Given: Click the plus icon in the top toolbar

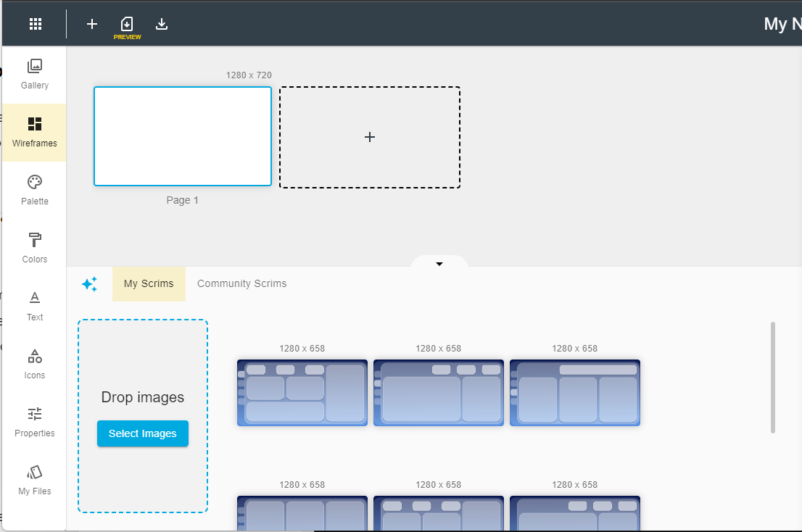Looking at the screenshot, I should pos(91,24).
